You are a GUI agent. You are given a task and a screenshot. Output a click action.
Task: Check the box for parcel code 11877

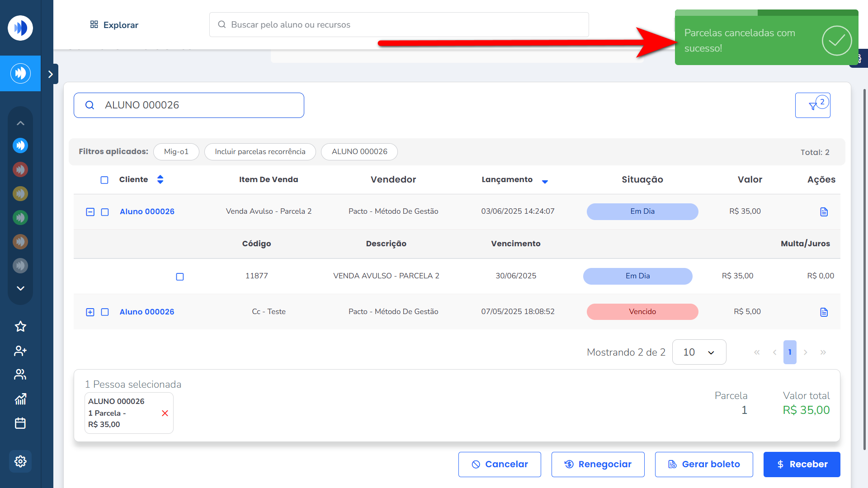(x=180, y=277)
